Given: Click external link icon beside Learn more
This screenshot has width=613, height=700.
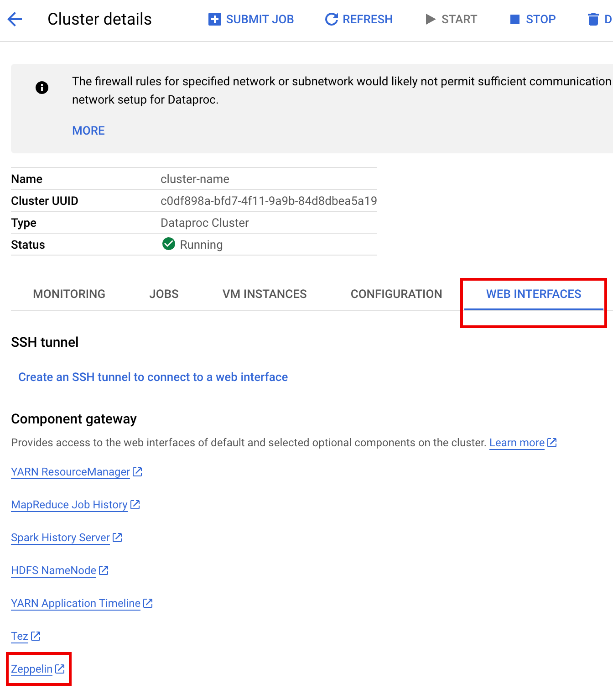Looking at the screenshot, I should [552, 443].
